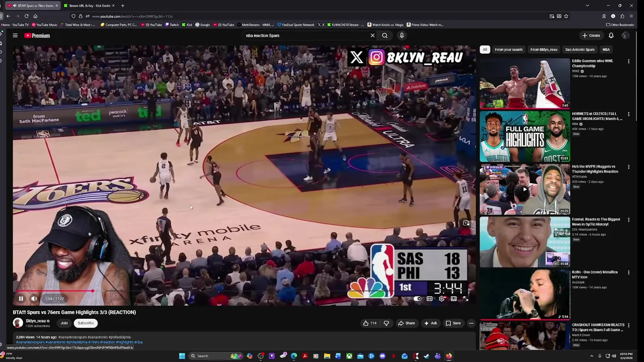Pause the video with the pause button
This screenshot has height=362, width=644.
tap(21, 299)
